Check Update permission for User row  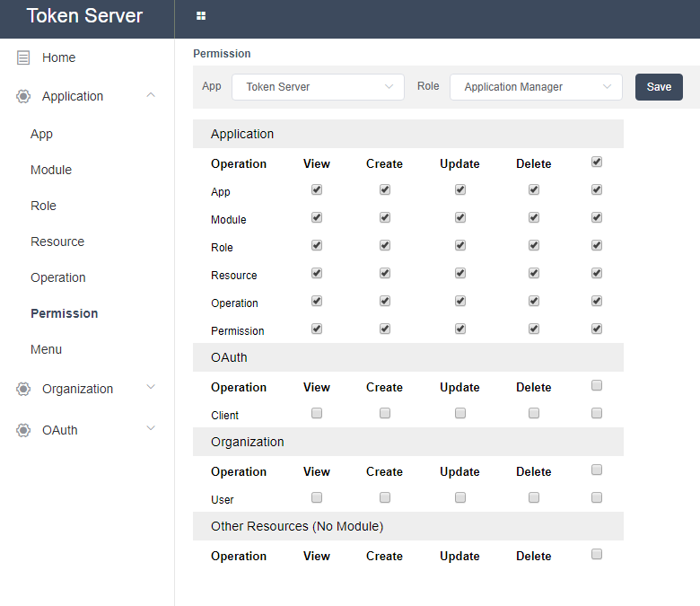click(460, 497)
